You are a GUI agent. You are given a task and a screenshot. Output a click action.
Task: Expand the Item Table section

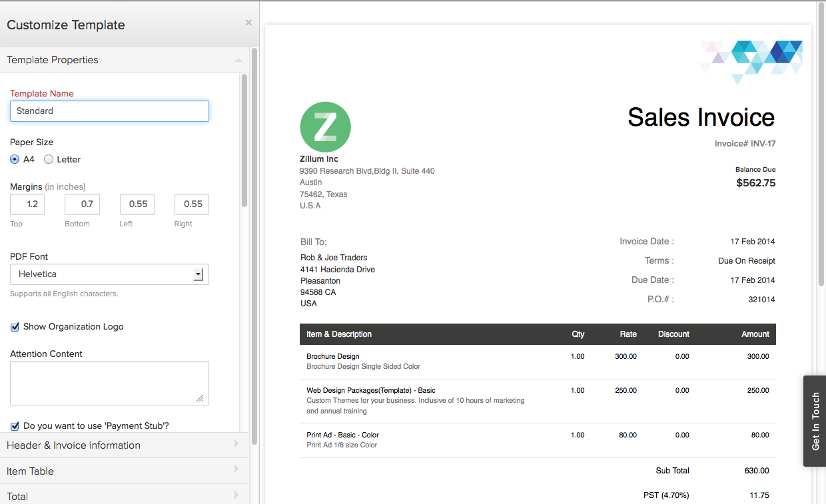click(125, 471)
